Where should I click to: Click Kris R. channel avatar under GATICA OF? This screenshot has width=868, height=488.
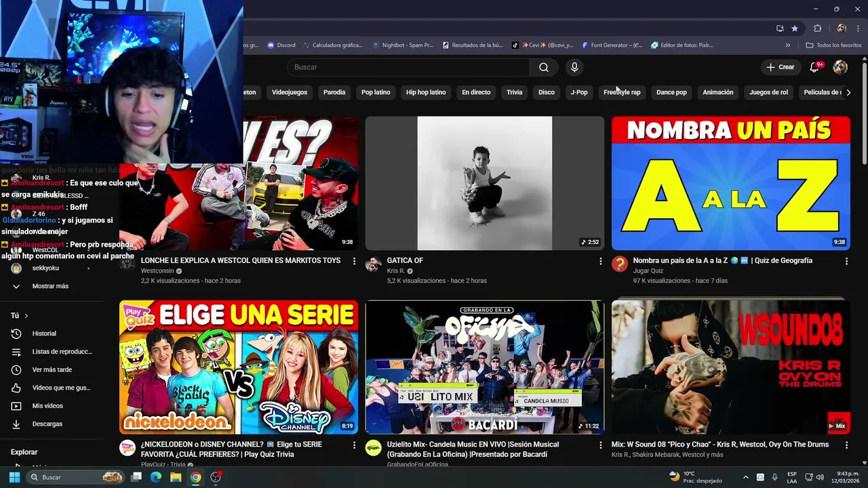373,264
